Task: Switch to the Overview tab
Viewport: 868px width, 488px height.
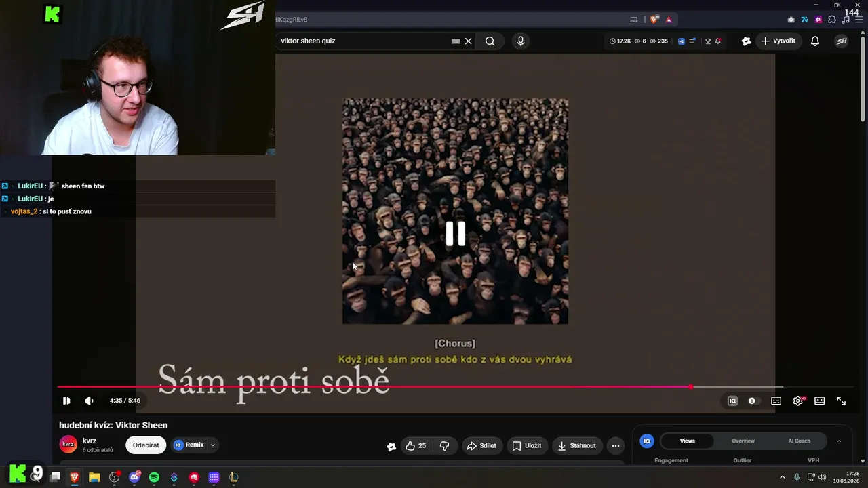Action: [x=743, y=441]
